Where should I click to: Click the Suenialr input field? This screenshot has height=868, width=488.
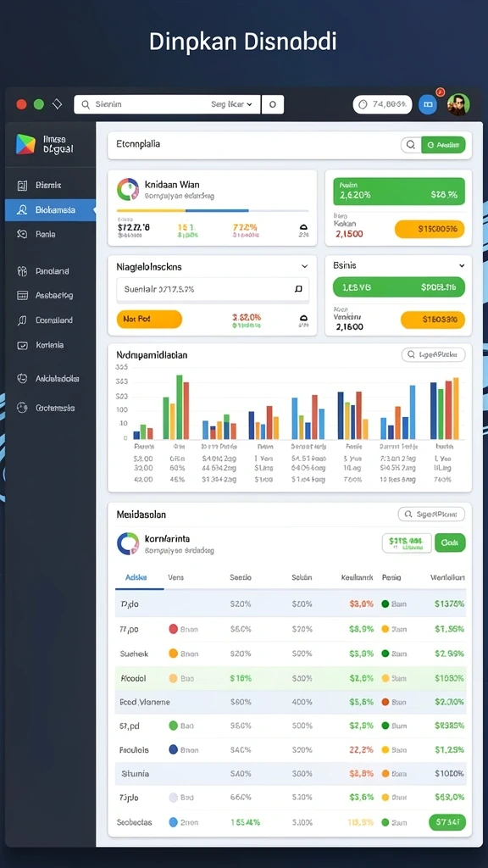(x=213, y=289)
